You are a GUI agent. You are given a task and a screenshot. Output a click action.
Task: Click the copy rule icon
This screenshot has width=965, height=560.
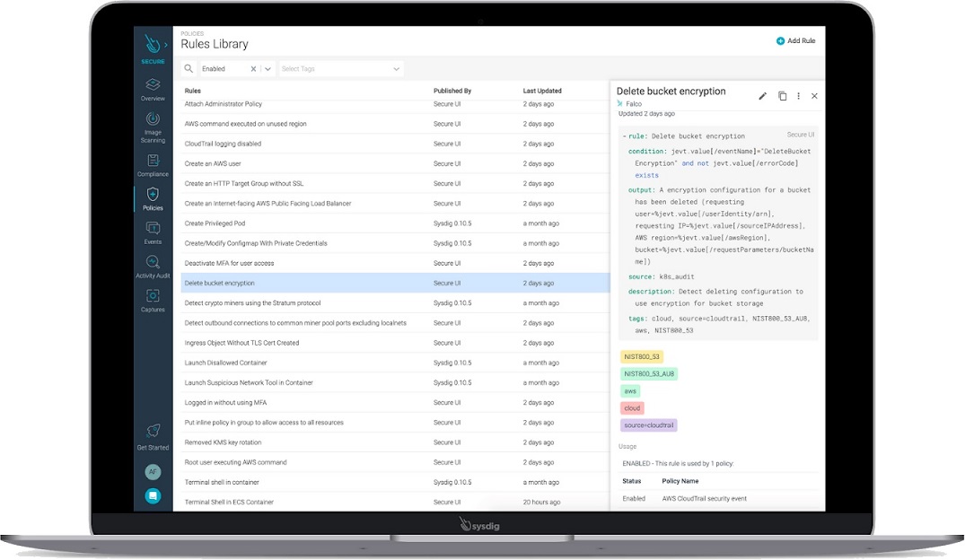tap(782, 96)
